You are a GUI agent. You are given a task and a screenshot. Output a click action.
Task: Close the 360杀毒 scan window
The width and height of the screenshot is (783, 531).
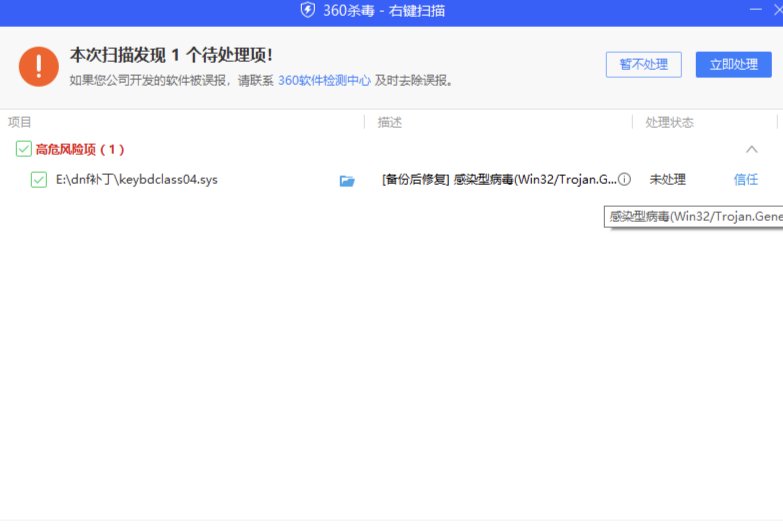(x=778, y=9)
